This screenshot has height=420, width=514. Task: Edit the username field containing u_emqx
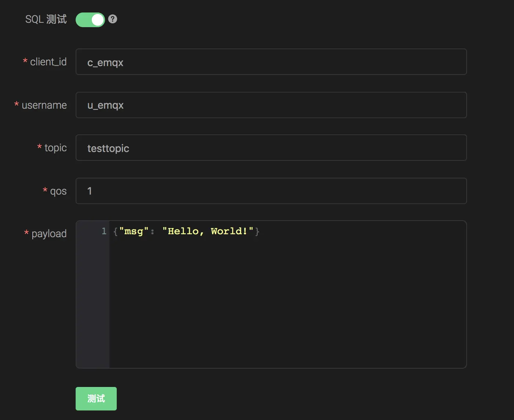(x=271, y=105)
